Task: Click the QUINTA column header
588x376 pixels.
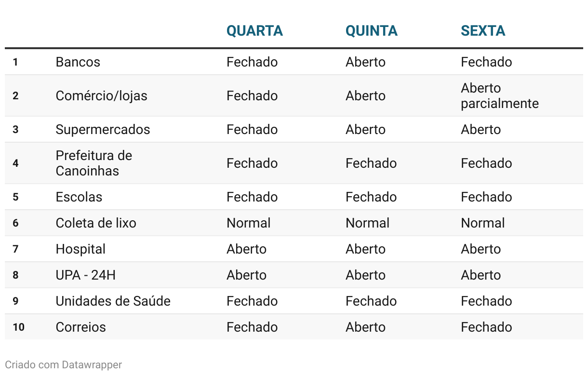Action: click(372, 31)
